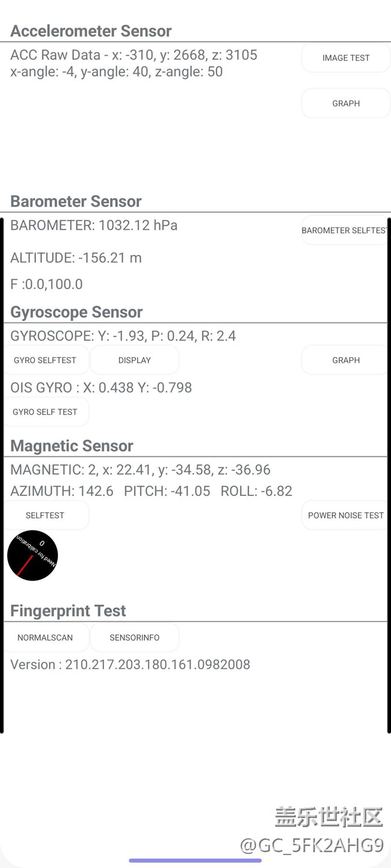The height and width of the screenshot is (868, 391).
Task: Launch the magnetic sensor SELFTEST
Action: pyautogui.click(x=45, y=515)
